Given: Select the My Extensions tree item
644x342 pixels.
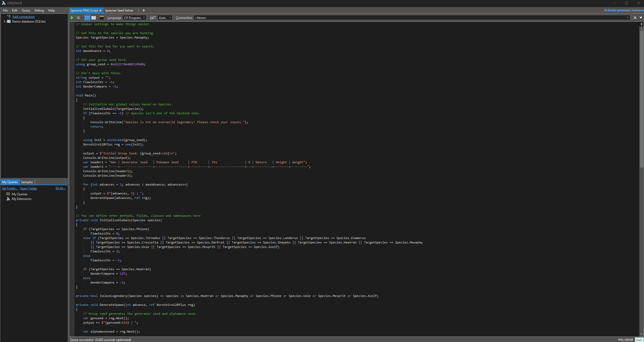Looking at the screenshot, I should click(x=22, y=199).
